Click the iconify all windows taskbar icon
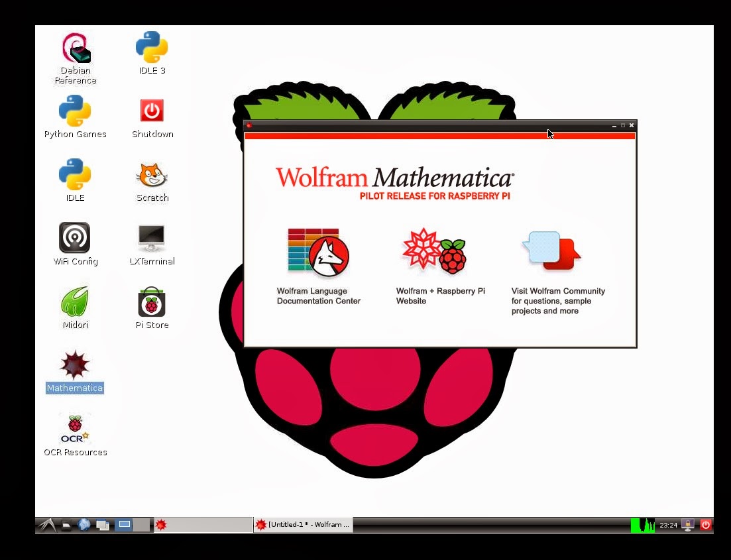Screen dimensions: 731x560 tap(103, 525)
